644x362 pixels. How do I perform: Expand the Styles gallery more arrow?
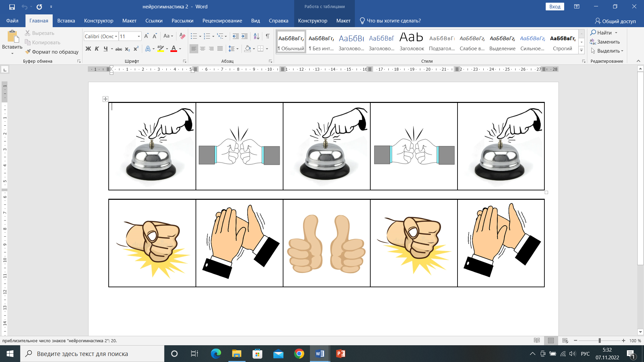[x=582, y=51]
